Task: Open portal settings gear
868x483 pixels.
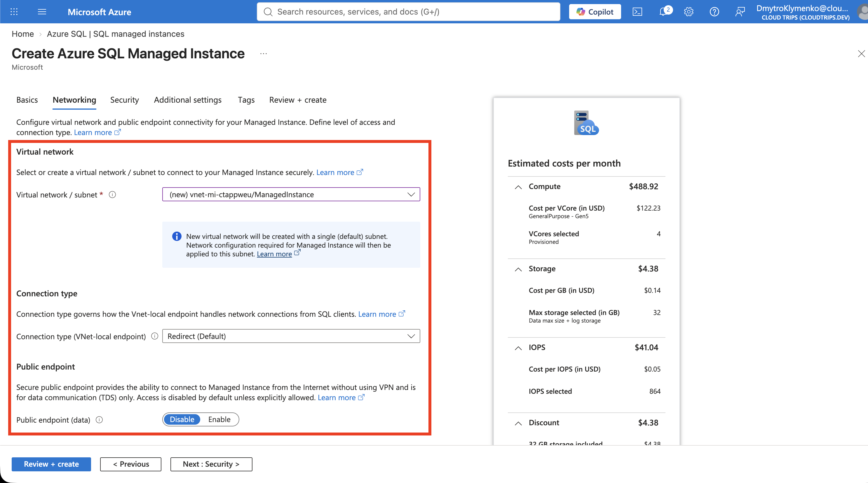Action: [689, 12]
